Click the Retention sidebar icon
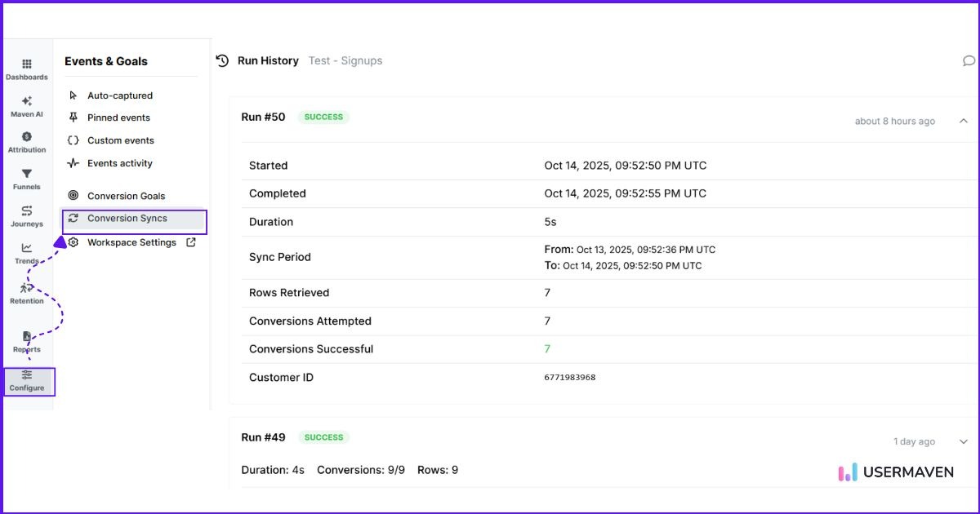The width and height of the screenshot is (980, 514). pyautogui.click(x=27, y=293)
